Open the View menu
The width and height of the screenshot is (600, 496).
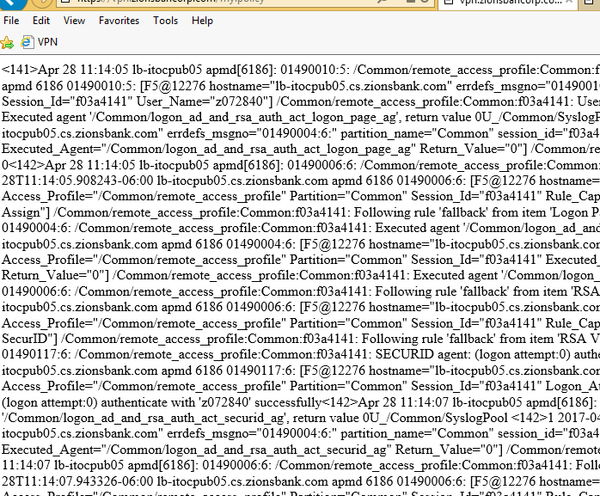tap(74, 20)
